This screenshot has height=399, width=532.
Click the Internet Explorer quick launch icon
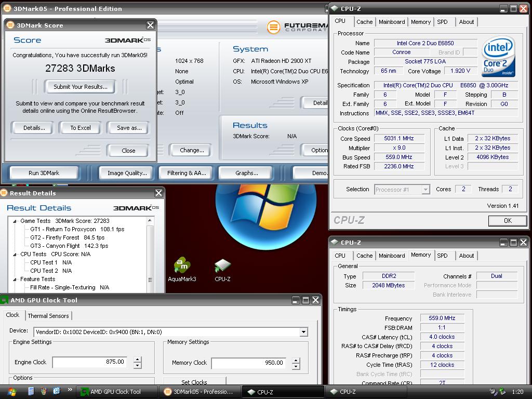point(56,391)
